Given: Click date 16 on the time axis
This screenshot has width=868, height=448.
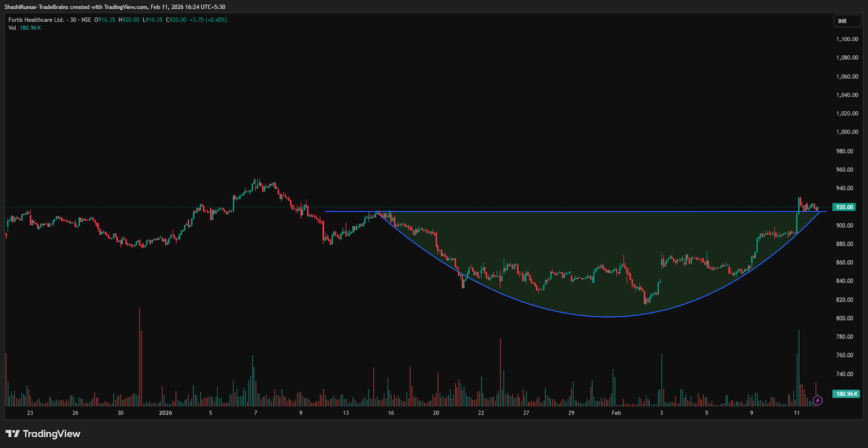Looking at the screenshot, I should [391, 413].
